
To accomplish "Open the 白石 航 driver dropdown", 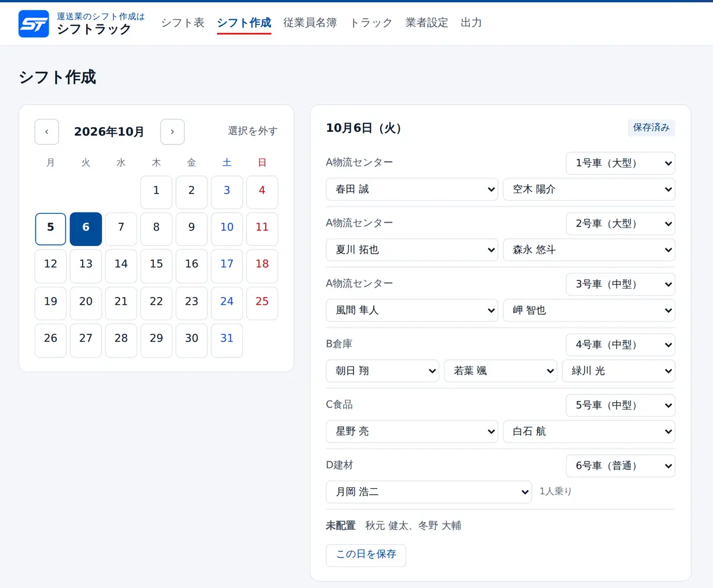I will (x=589, y=432).
